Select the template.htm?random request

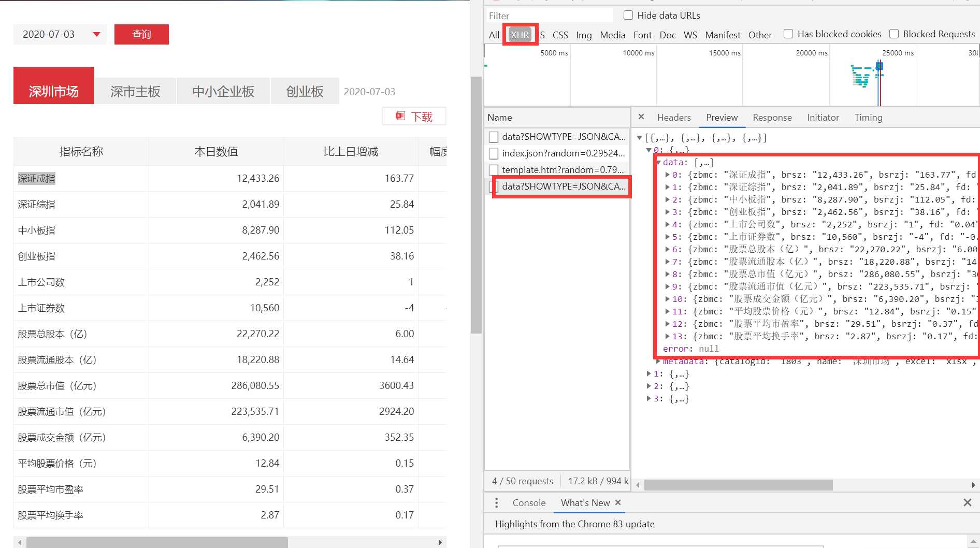(557, 170)
